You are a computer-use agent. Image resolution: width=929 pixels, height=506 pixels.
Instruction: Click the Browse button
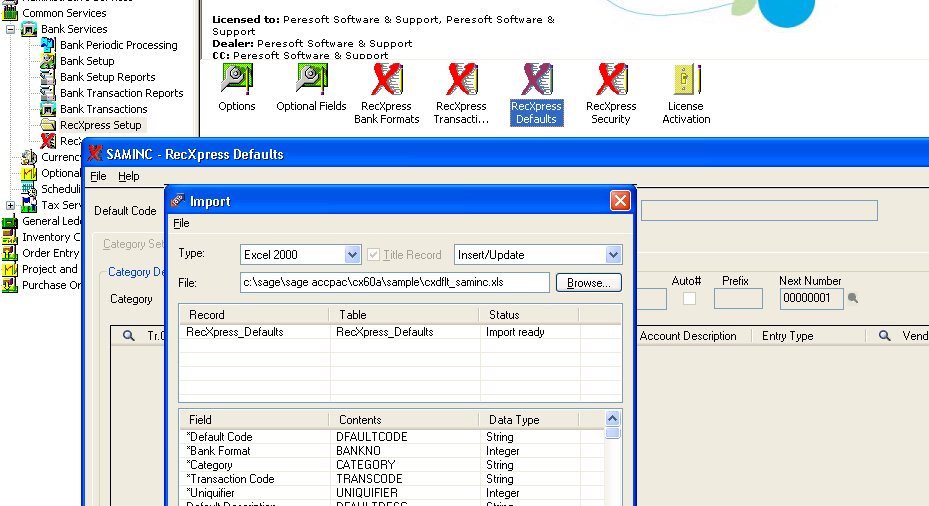click(589, 283)
